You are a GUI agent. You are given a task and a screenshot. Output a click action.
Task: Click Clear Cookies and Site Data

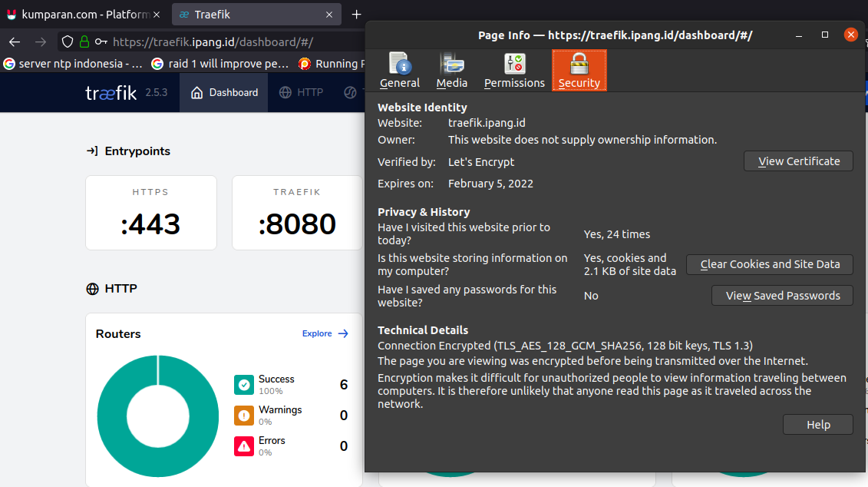pos(769,264)
